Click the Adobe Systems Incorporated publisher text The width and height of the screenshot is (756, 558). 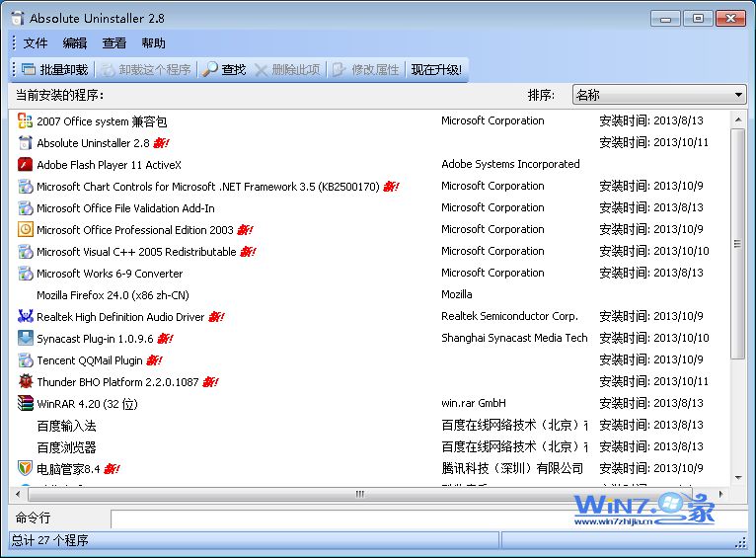[510, 164]
